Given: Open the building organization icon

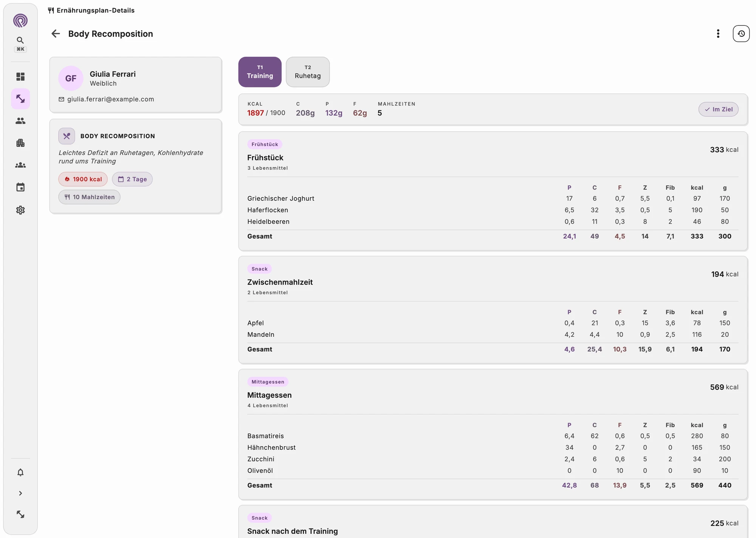Looking at the screenshot, I should point(20,143).
